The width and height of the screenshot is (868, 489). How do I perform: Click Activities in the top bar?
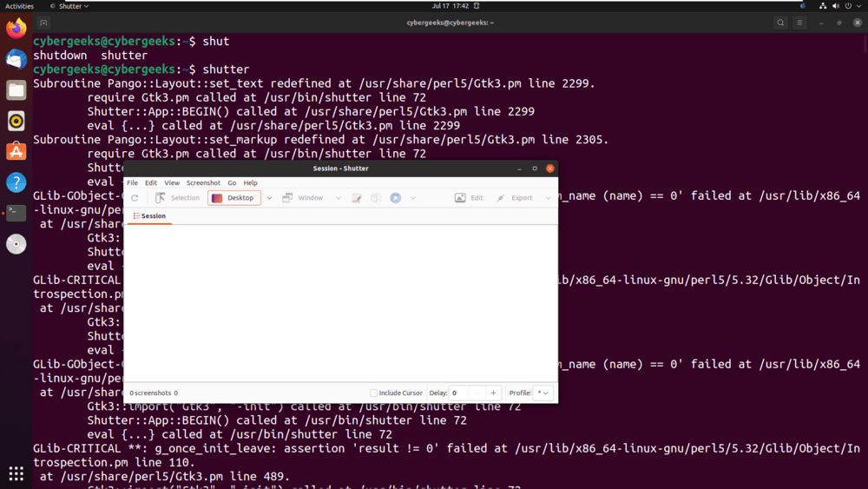click(x=19, y=6)
